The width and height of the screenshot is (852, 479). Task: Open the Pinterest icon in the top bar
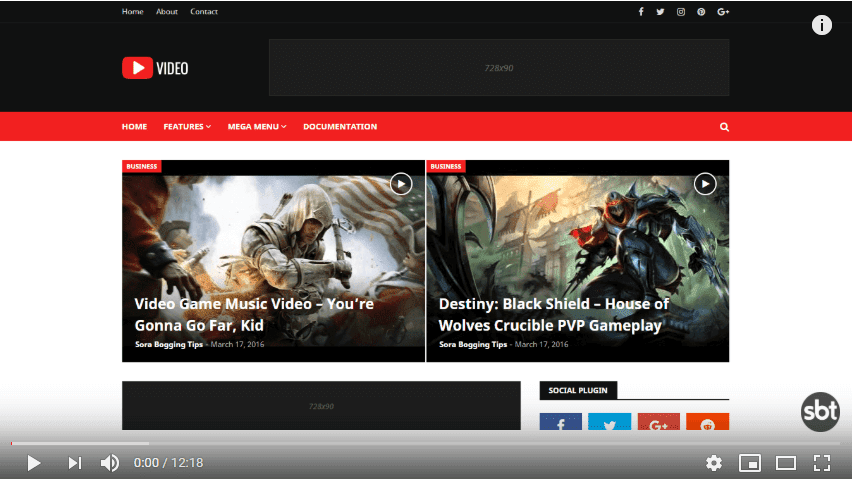pyautogui.click(x=701, y=11)
